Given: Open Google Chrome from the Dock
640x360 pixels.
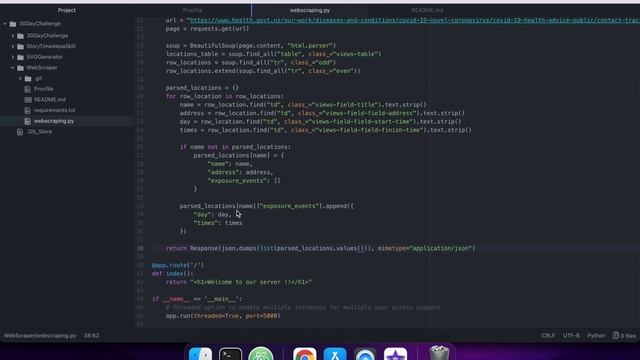Looking at the screenshot, I should [x=304, y=354].
